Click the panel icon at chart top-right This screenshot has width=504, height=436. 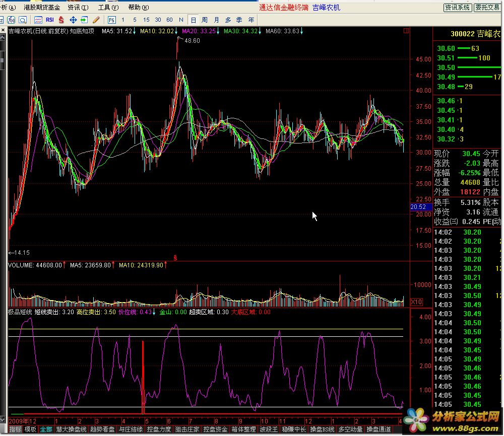(x=406, y=31)
